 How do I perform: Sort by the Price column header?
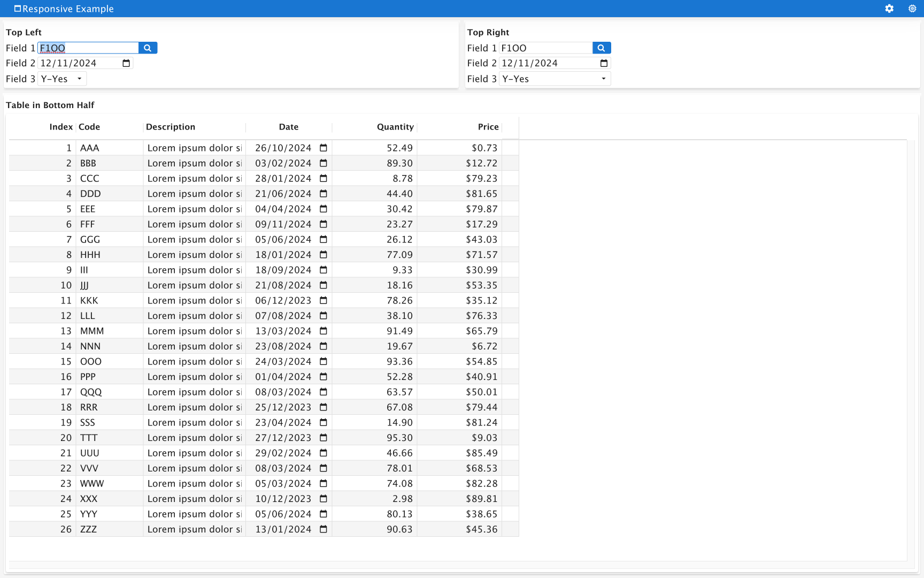point(488,127)
